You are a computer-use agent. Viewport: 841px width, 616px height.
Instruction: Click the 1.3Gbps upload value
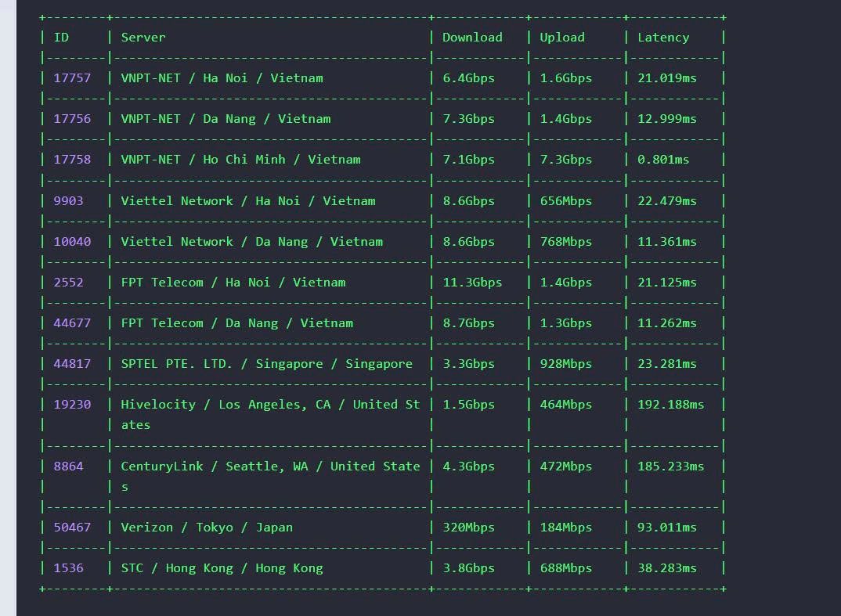pyautogui.click(x=566, y=323)
